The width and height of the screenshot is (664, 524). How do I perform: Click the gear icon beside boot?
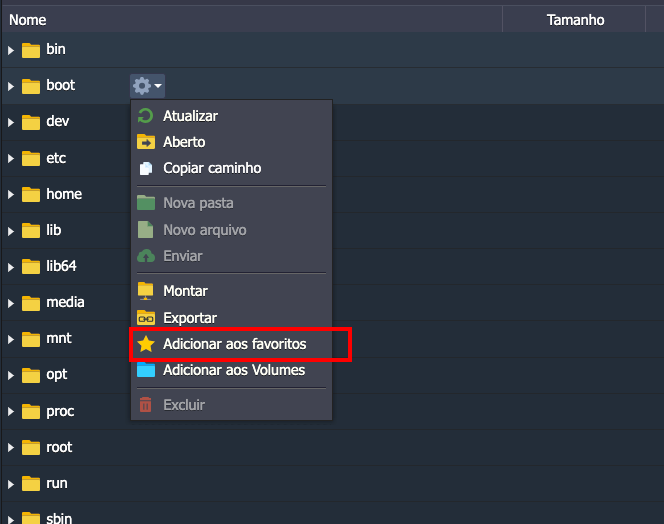pos(142,86)
